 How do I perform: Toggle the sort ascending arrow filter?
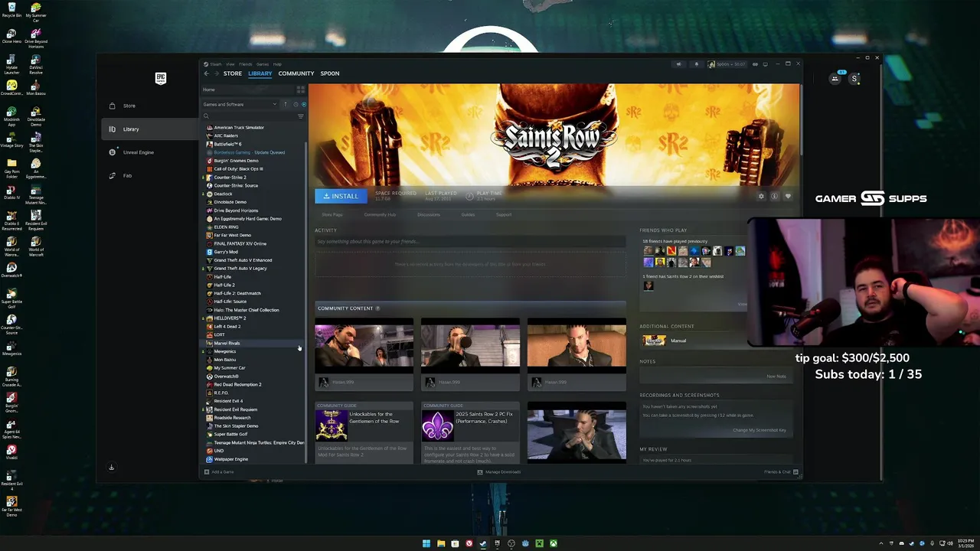click(x=285, y=104)
